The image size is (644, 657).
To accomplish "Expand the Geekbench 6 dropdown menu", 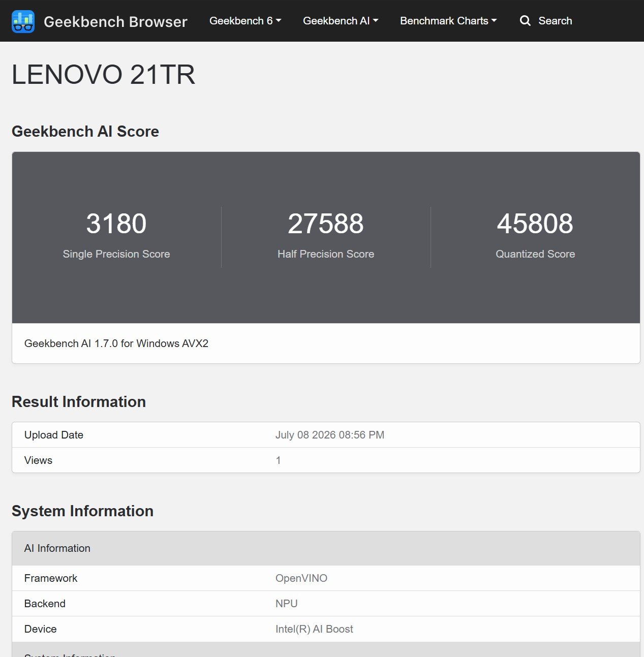I will pyautogui.click(x=245, y=21).
